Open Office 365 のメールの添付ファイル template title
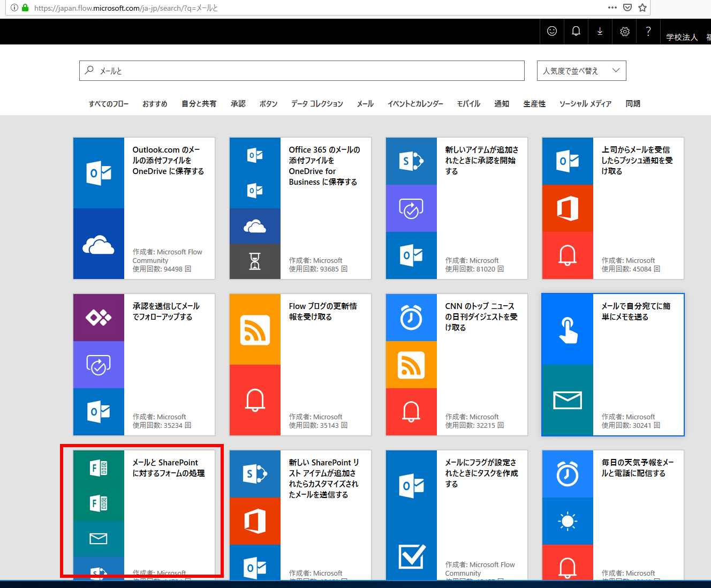This screenshot has width=711, height=588. tap(324, 166)
